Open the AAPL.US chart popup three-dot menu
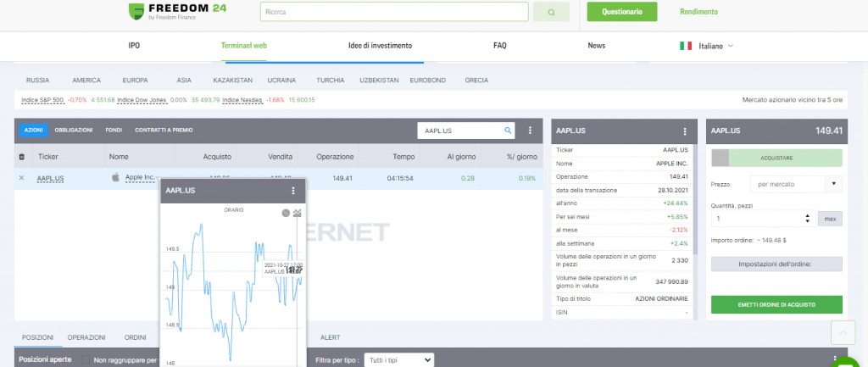Screen dimensions: 868x367 (x=293, y=191)
